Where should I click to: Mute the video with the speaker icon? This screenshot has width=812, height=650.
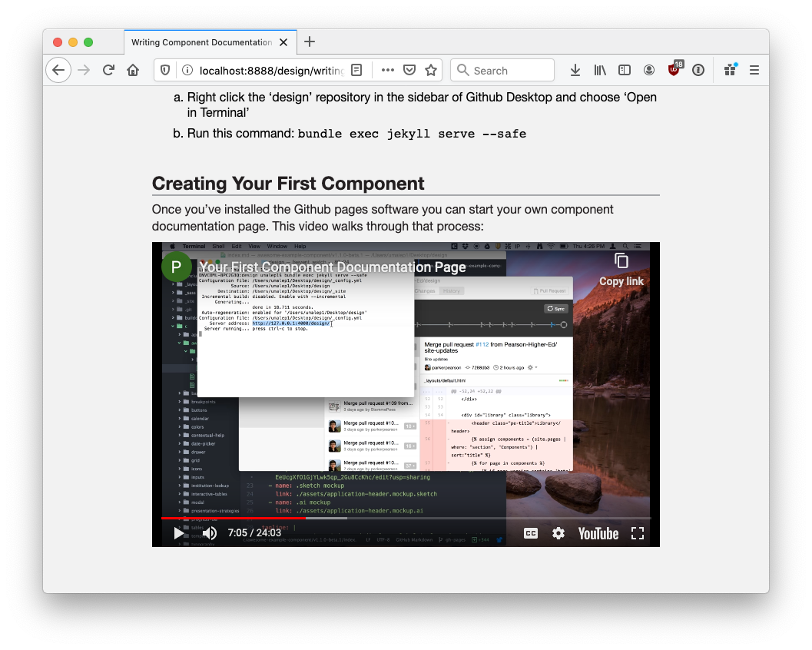209,533
